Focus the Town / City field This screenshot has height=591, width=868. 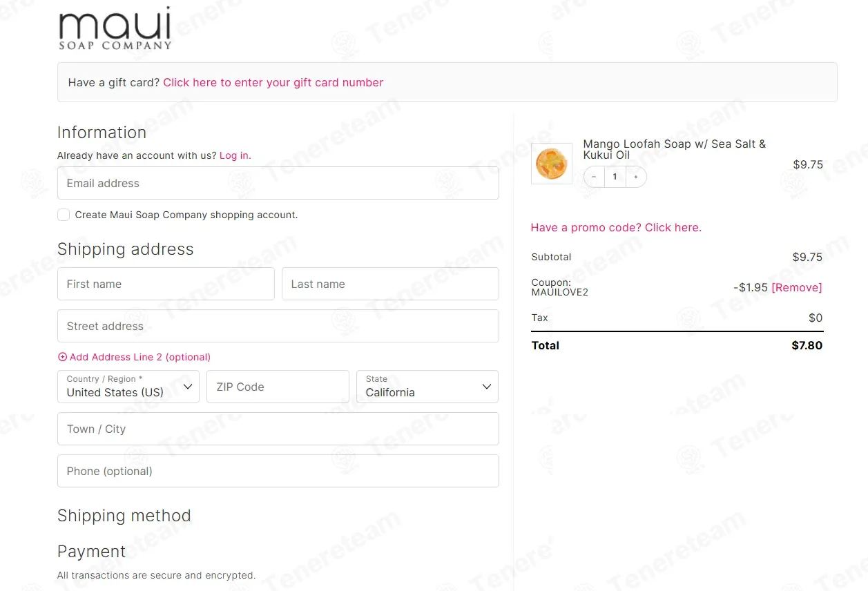pos(278,429)
